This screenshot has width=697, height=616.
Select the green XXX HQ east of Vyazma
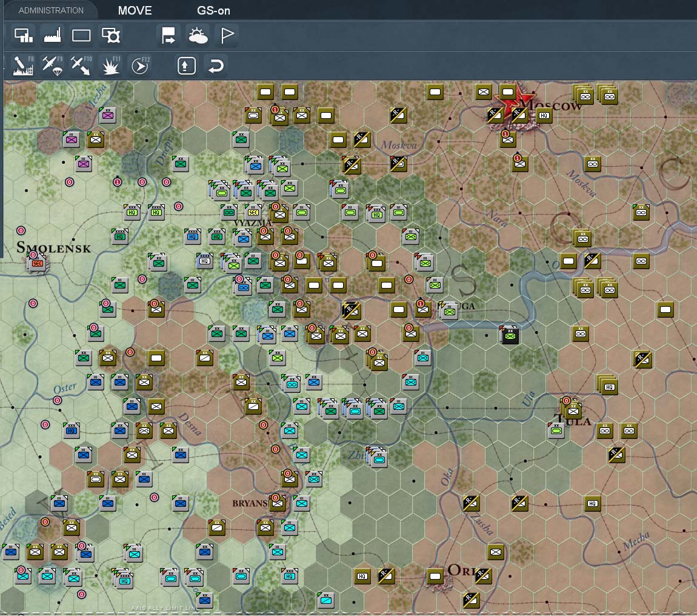[376, 214]
